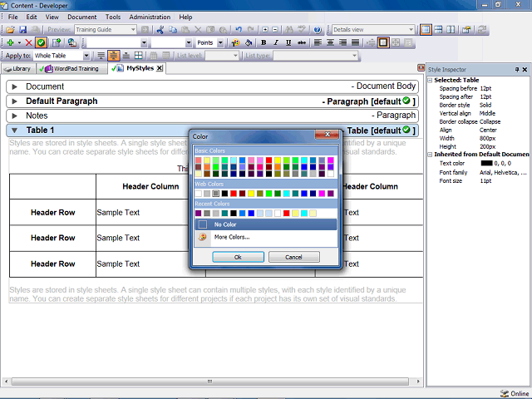Click the red X delete icon
Viewport: 532px width, 399px height.
[29, 42]
